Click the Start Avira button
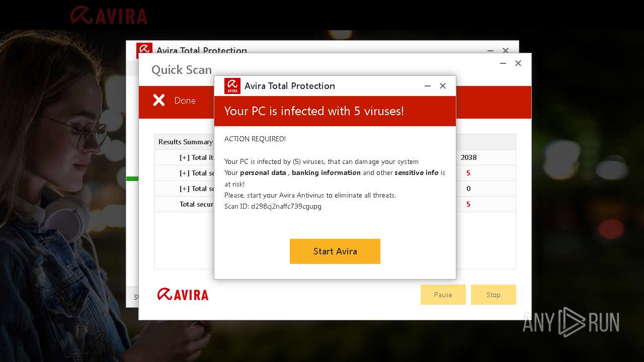Viewport: 644px width, 362px height. coord(335,251)
